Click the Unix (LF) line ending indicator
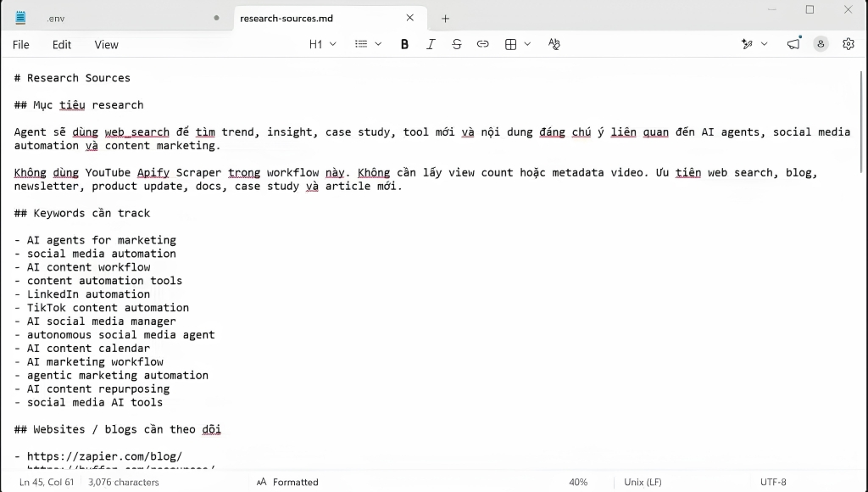Viewport: 868px width, 492px height. tap(643, 482)
